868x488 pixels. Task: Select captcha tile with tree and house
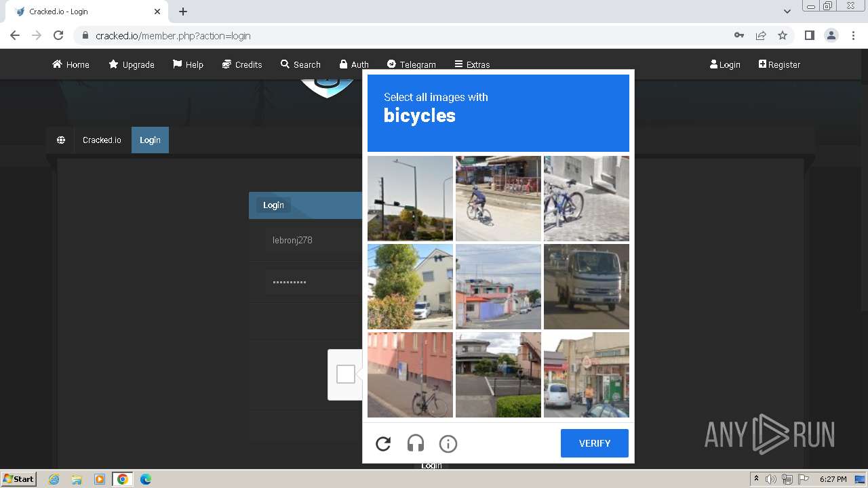click(x=410, y=287)
